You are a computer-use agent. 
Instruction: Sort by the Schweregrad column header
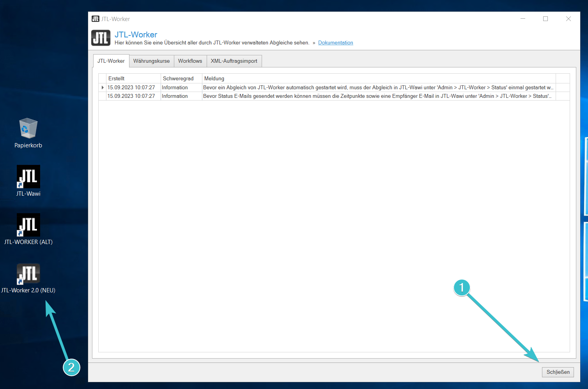(181, 78)
